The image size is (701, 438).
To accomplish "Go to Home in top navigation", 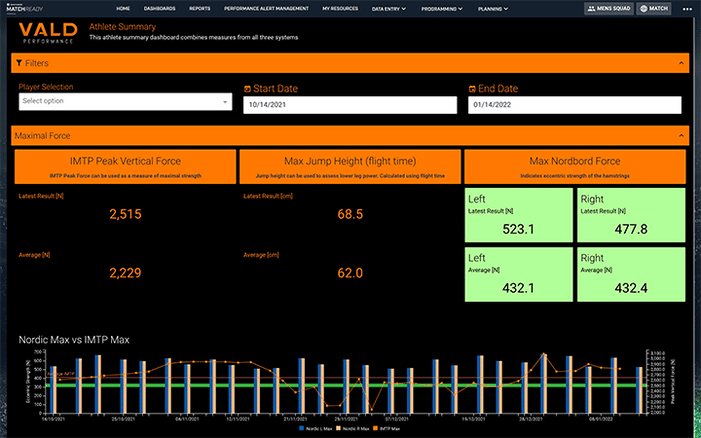I will click(x=123, y=8).
